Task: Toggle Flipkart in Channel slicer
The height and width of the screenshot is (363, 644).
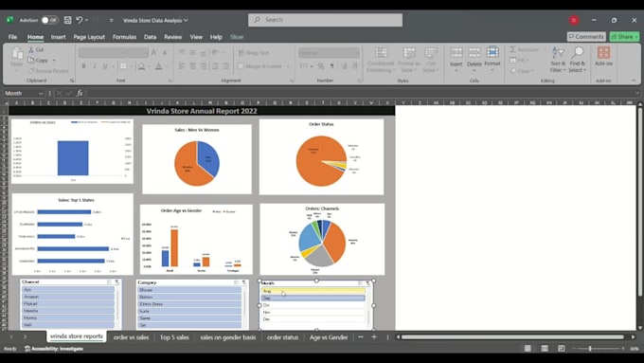Action: (68, 303)
